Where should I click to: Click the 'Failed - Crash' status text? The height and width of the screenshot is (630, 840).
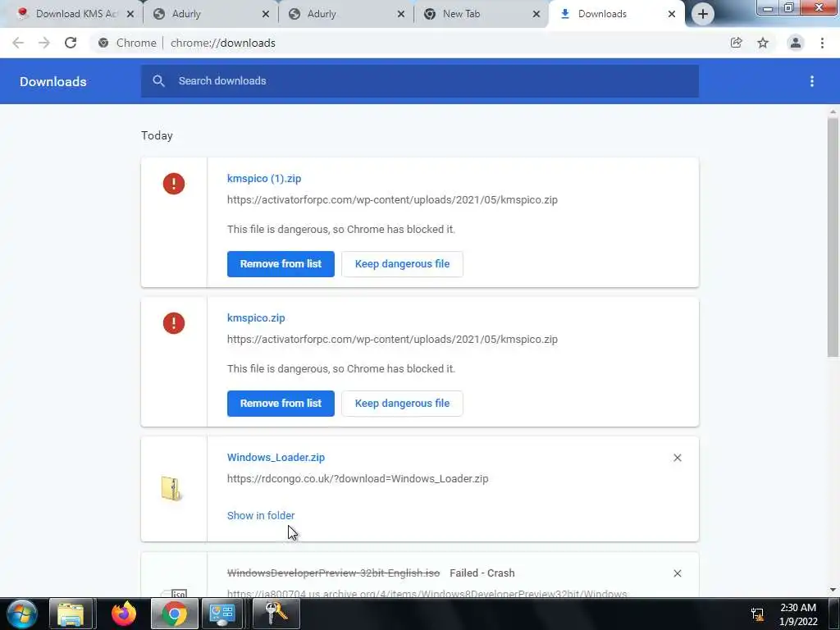[x=482, y=573]
